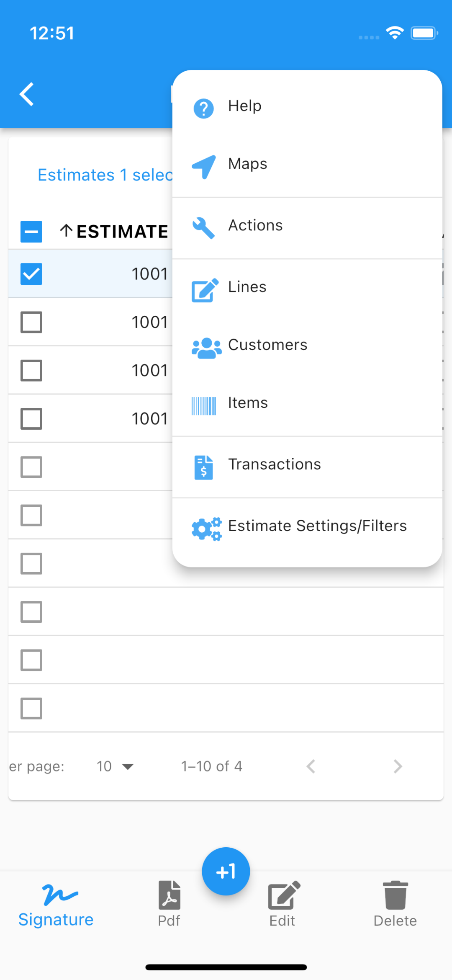The image size is (452, 980).
Task: Open the Estimate Settings/Filters gears icon
Action: coord(206,529)
